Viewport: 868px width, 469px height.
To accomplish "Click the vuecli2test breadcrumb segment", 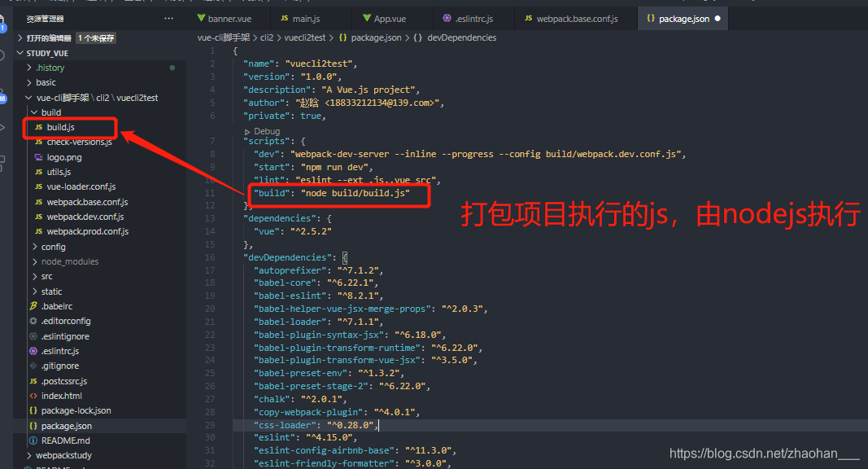I will pyautogui.click(x=305, y=37).
